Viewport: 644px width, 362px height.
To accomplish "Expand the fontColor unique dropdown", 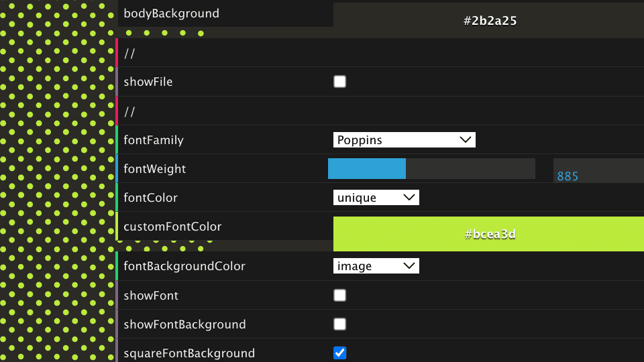I will (376, 198).
